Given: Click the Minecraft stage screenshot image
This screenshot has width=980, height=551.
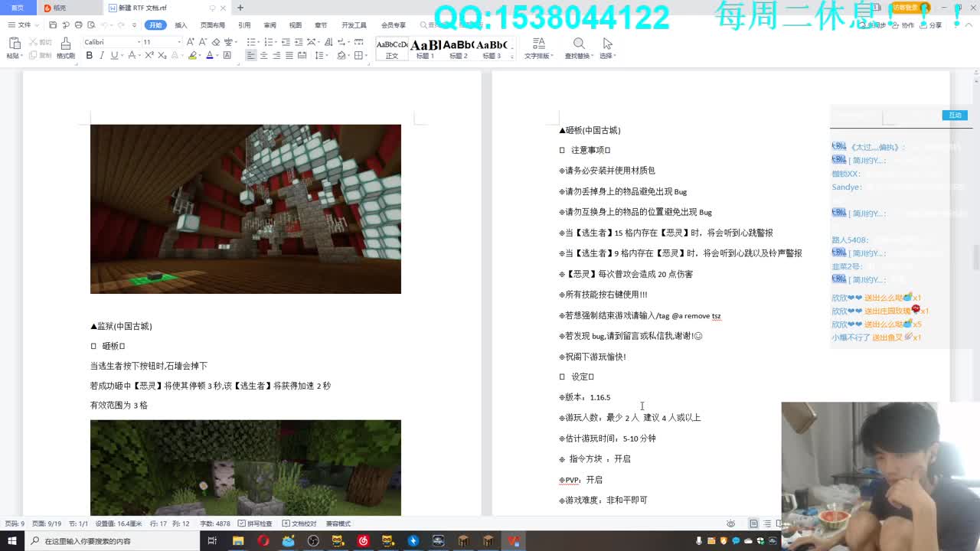Looking at the screenshot, I should click(x=246, y=209).
